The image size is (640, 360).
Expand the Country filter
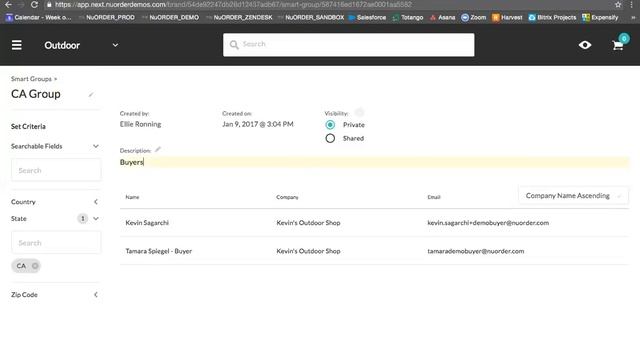(96, 202)
